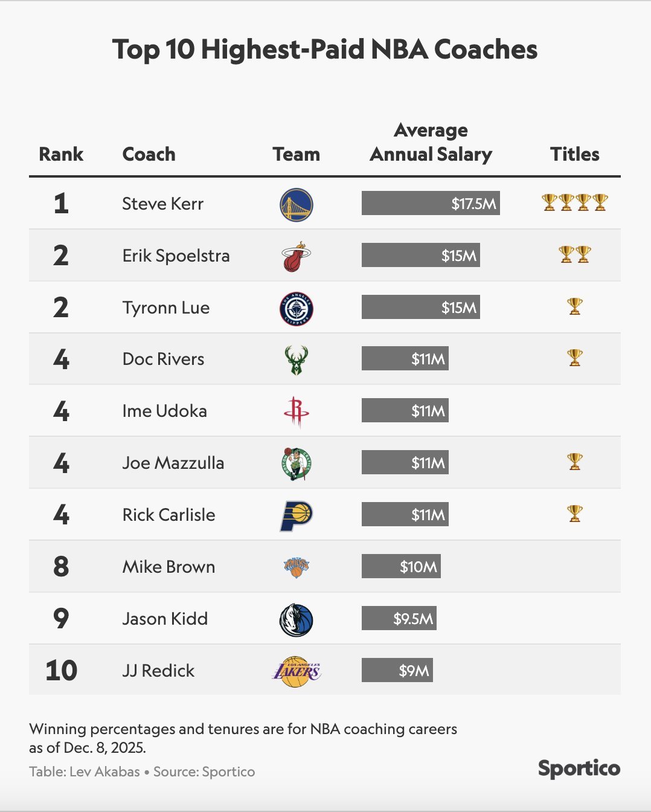Click the $17.5M salary bar
The height and width of the screenshot is (812, 651).
(431, 204)
